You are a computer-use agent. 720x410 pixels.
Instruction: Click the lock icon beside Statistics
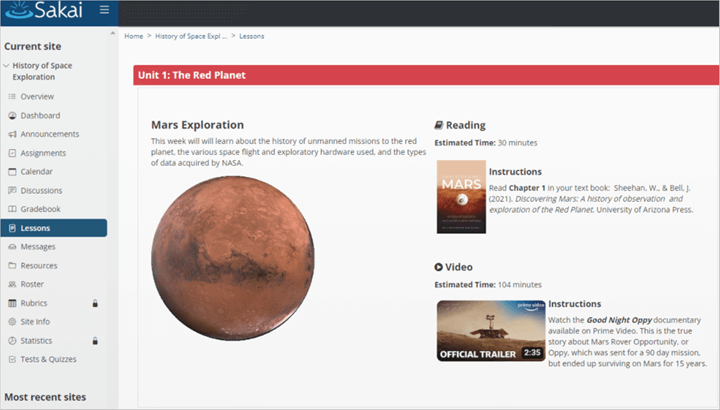tap(94, 341)
